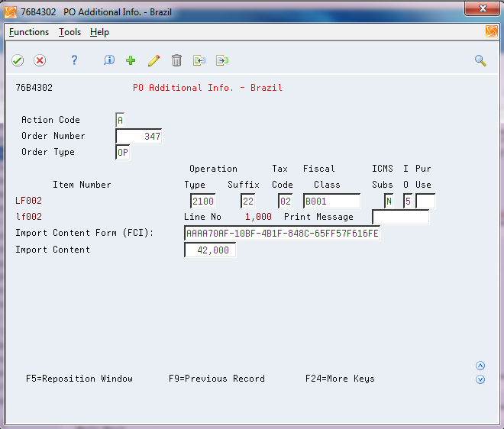The image size is (504, 429).
Task: Click the green plus add icon
Action: pos(131,60)
